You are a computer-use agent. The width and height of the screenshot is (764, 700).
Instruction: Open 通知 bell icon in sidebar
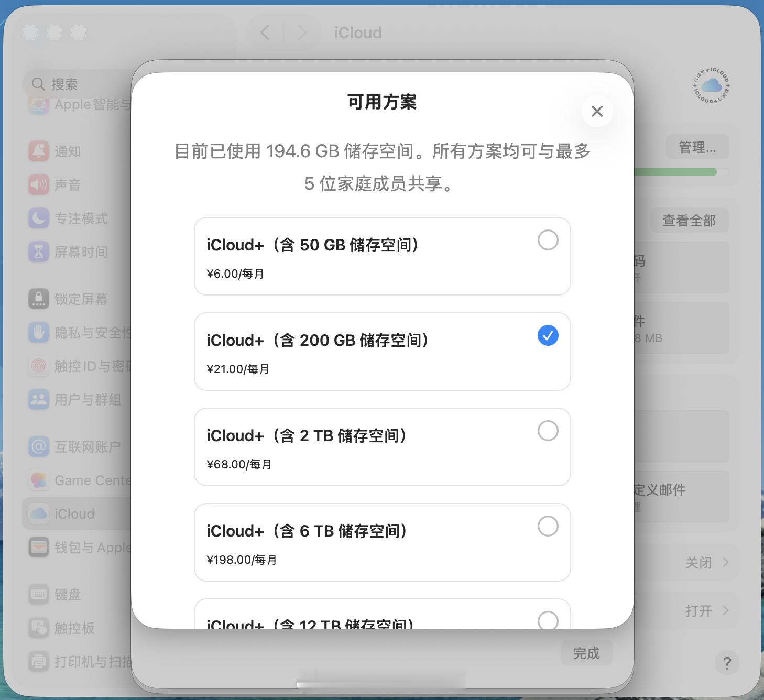click(39, 151)
